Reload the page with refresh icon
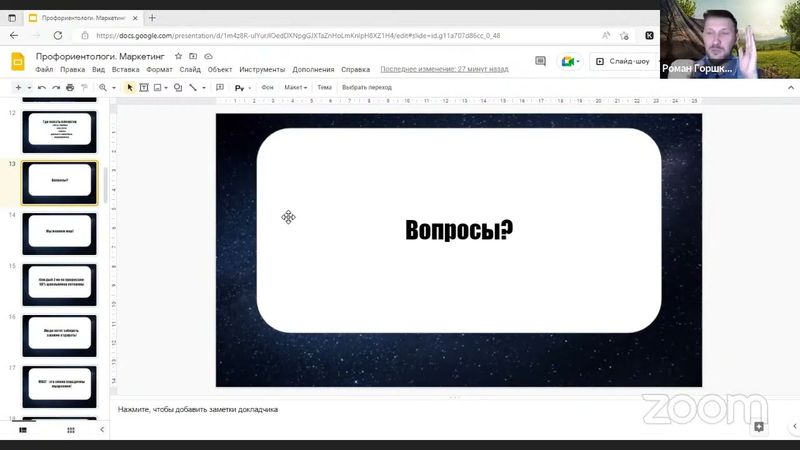This screenshot has width=800, height=450. click(58, 36)
